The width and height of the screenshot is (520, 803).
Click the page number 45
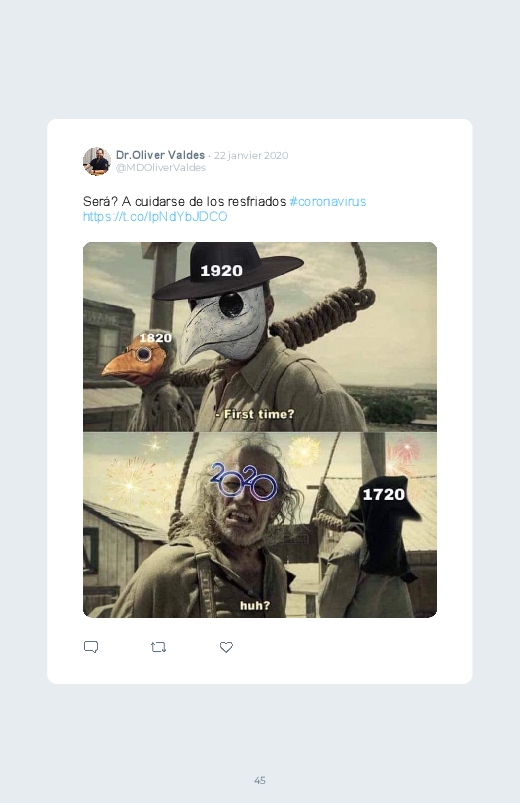tap(260, 780)
